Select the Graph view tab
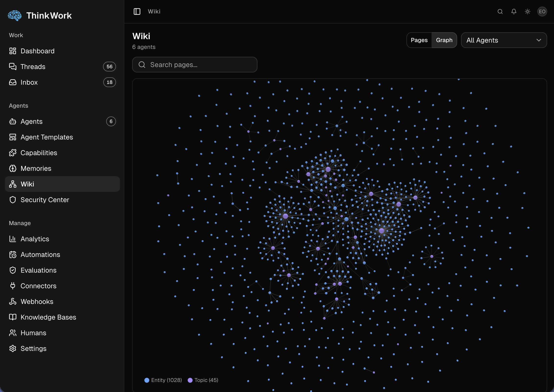This screenshot has height=392, width=554. point(444,40)
